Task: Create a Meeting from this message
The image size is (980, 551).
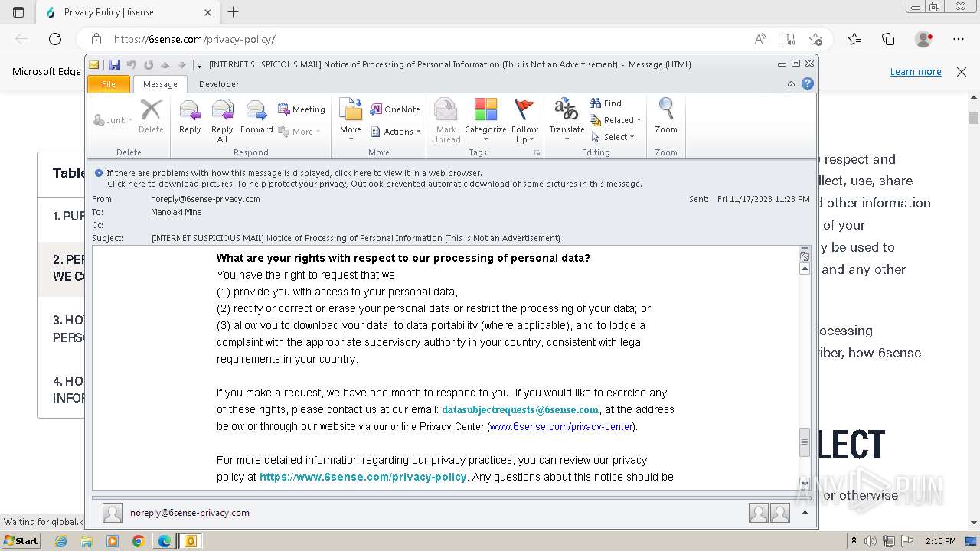Action: [302, 109]
